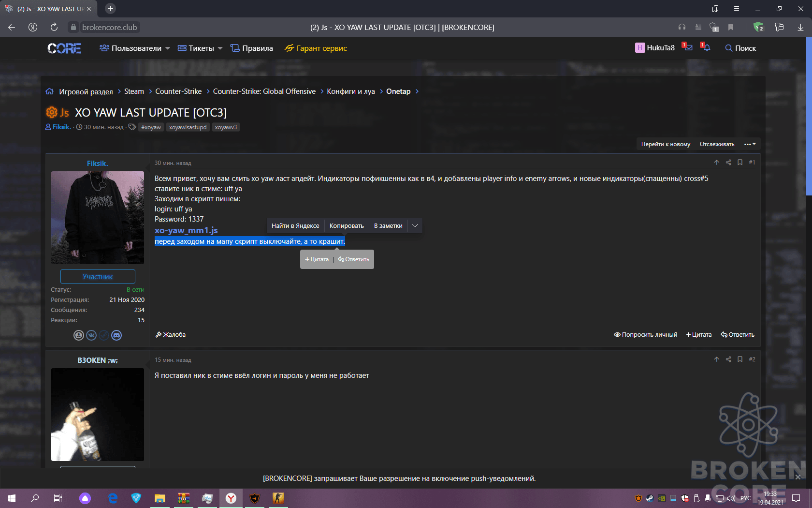Bookmark post #1

740,163
